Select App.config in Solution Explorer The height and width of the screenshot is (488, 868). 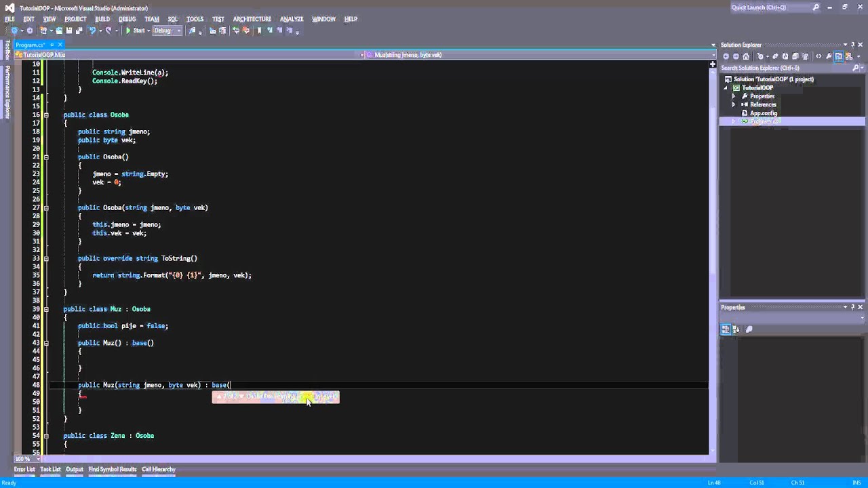point(763,113)
